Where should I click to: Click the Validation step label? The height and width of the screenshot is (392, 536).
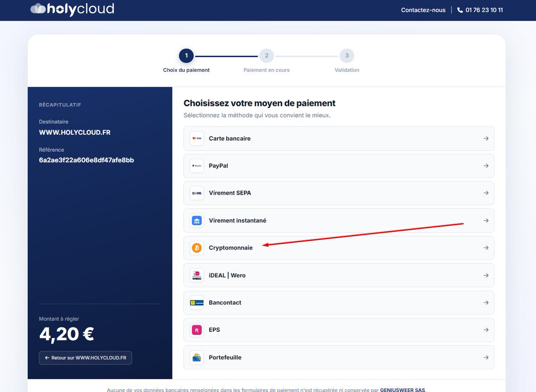point(347,70)
